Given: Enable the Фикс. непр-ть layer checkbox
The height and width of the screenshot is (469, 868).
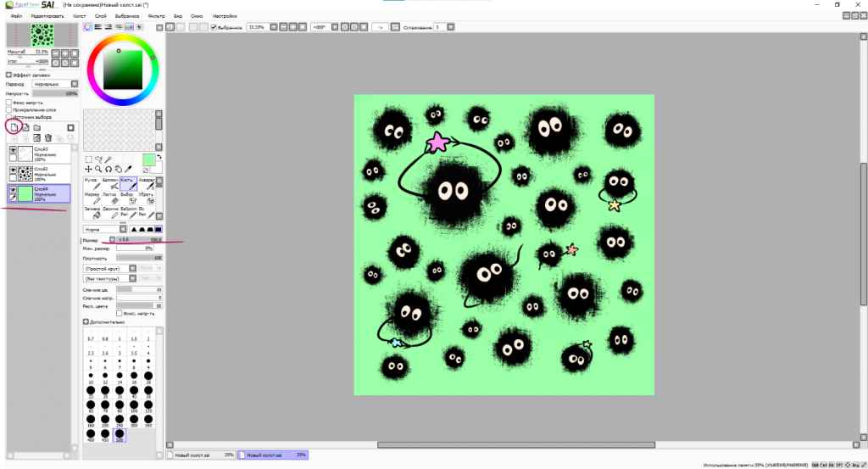Looking at the screenshot, I should click(8, 103).
